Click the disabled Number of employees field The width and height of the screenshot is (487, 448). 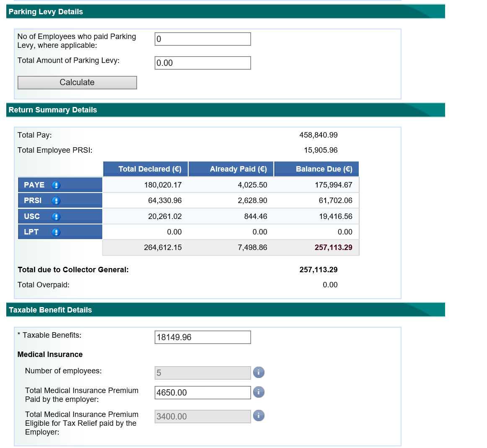[202, 373]
